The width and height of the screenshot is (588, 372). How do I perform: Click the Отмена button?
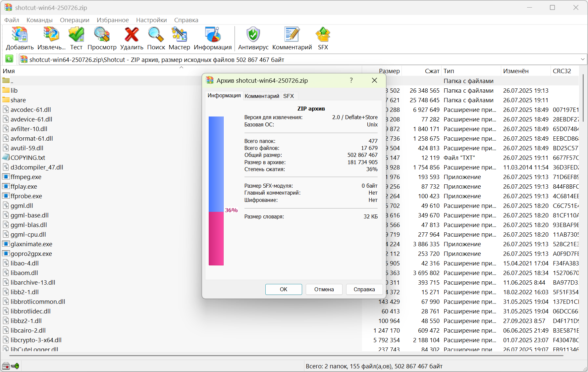click(x=324, y=289)
